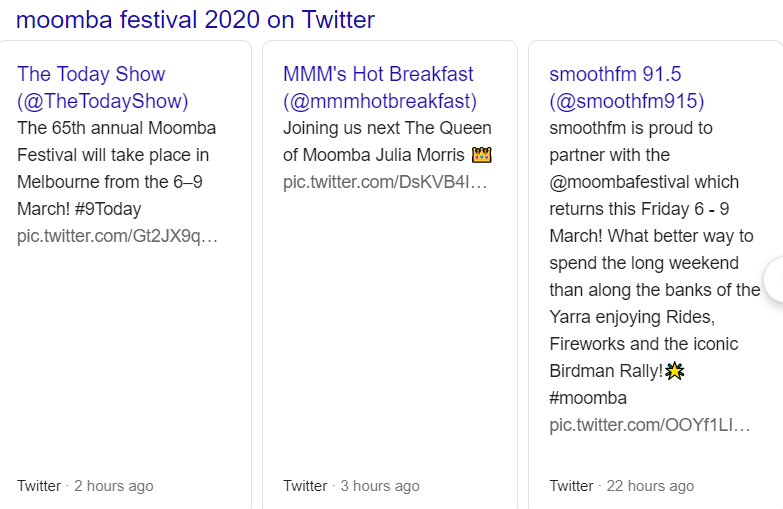Click the crown emoji after Julia Morris
The height and width of the screenshot is (509, 783).
pyautogui.click(x=481, y=155)
